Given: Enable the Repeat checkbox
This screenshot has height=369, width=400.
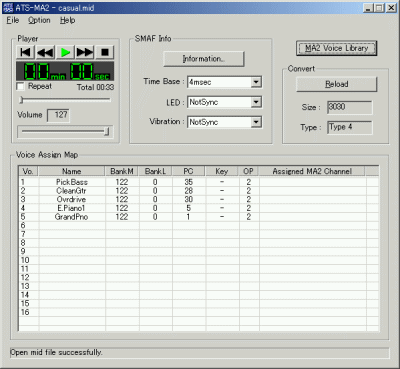Looking at the screenshot, I should click(x=21, y=87).
